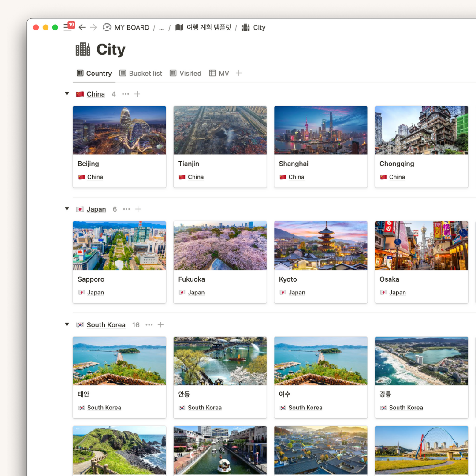The height and width of the screenshot is (476, 476).
Task: Open Japan group options ellipsis
Action: [126, 209]
